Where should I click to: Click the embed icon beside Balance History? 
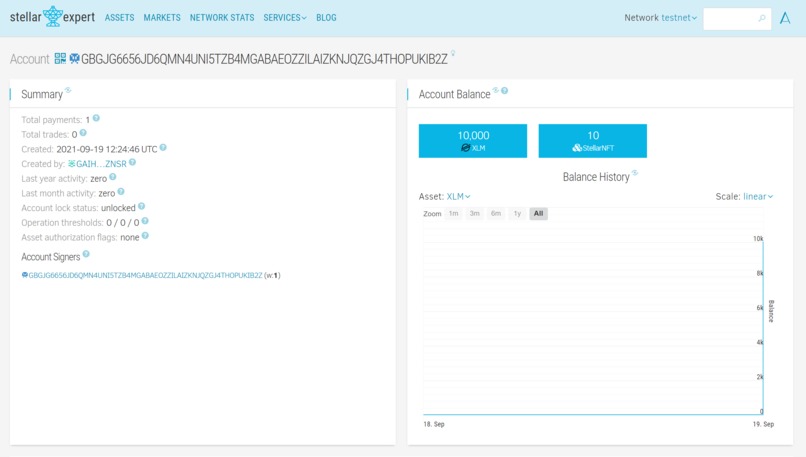(x=635, y=173)
